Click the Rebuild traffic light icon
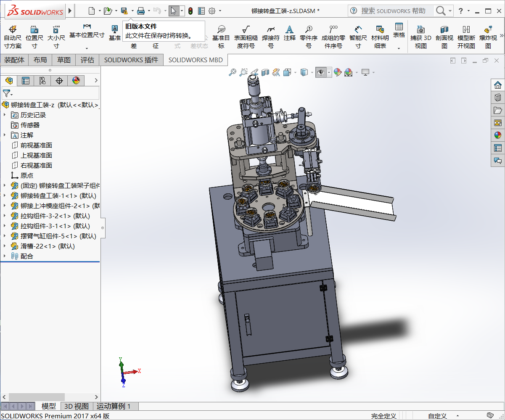Screen dimensions: 505x420 190,11
